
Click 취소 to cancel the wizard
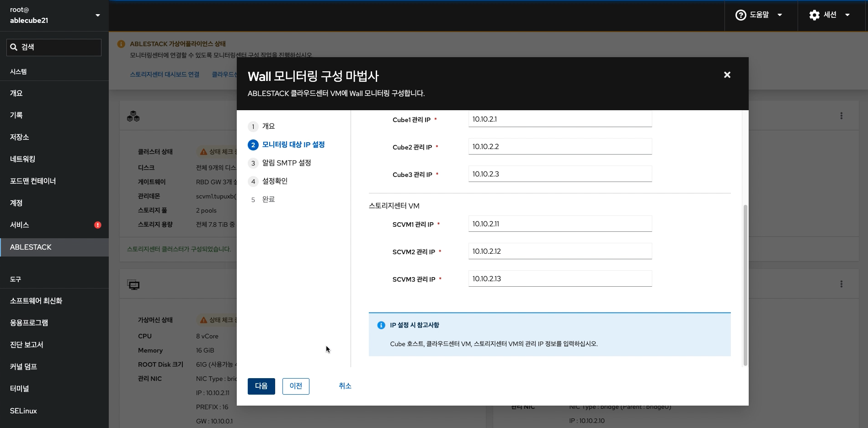pyautogui.click(x=345, y=386)
